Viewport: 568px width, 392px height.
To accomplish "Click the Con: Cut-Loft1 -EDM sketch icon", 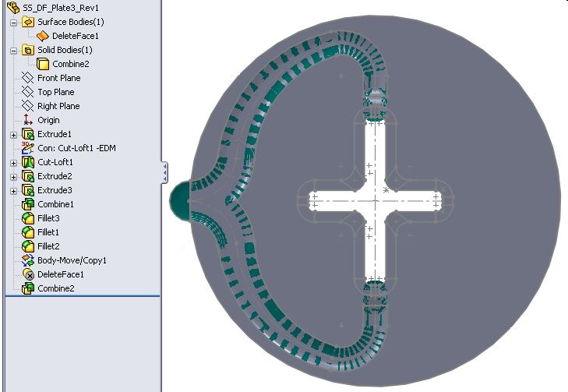I will [28, 148].
